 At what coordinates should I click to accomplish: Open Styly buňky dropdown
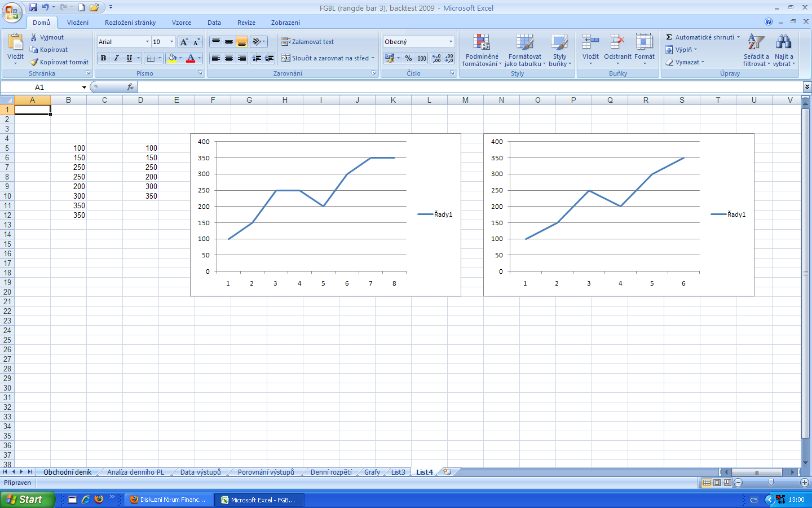pos(559,50)
